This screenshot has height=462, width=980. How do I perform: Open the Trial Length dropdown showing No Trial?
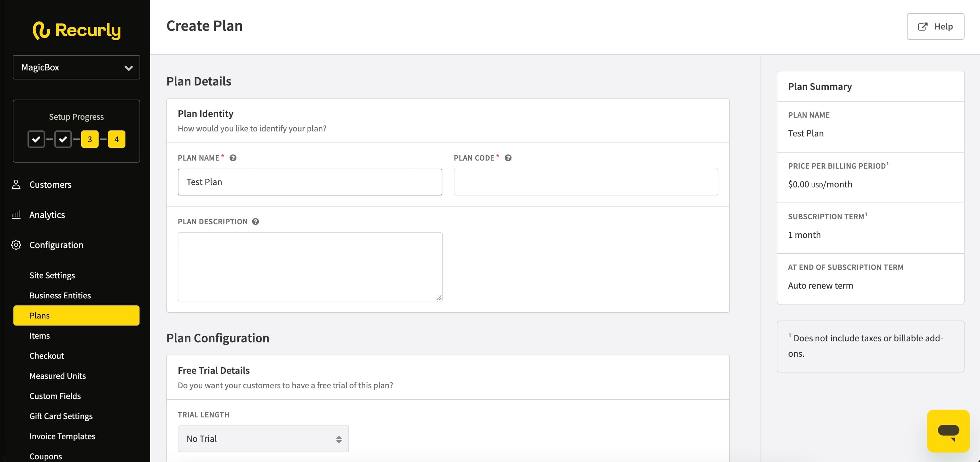point(263,439)
